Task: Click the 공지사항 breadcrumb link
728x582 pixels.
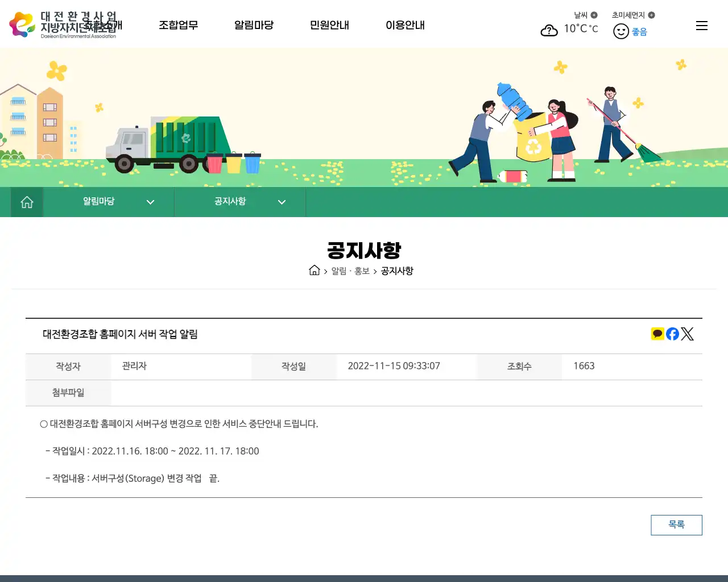Action: (x=397, y=271)
